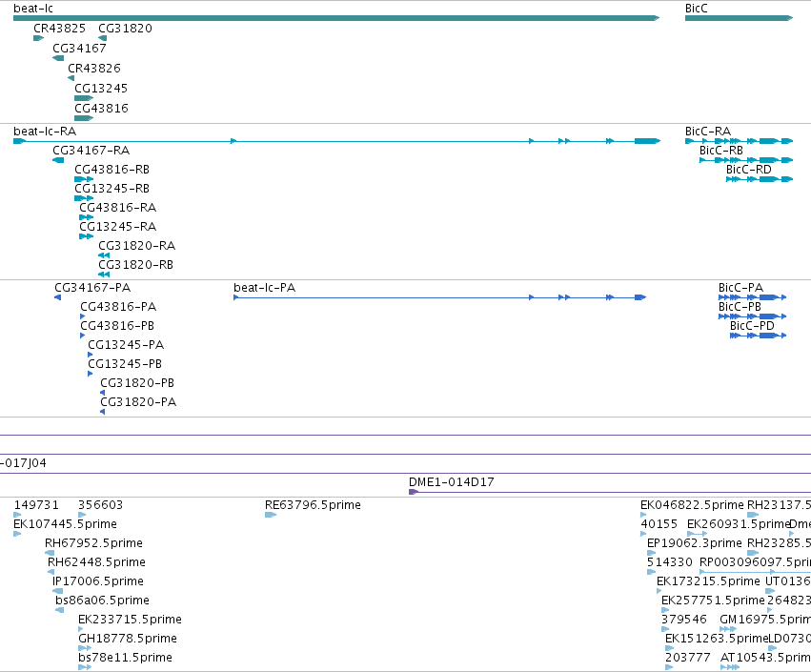Click the beat-Ic gene label in top track

point(33,9)
